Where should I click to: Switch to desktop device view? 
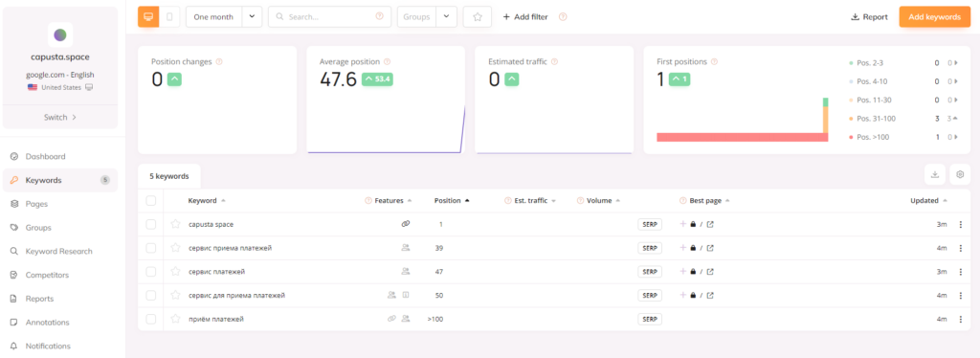click(x=148, y=17)
